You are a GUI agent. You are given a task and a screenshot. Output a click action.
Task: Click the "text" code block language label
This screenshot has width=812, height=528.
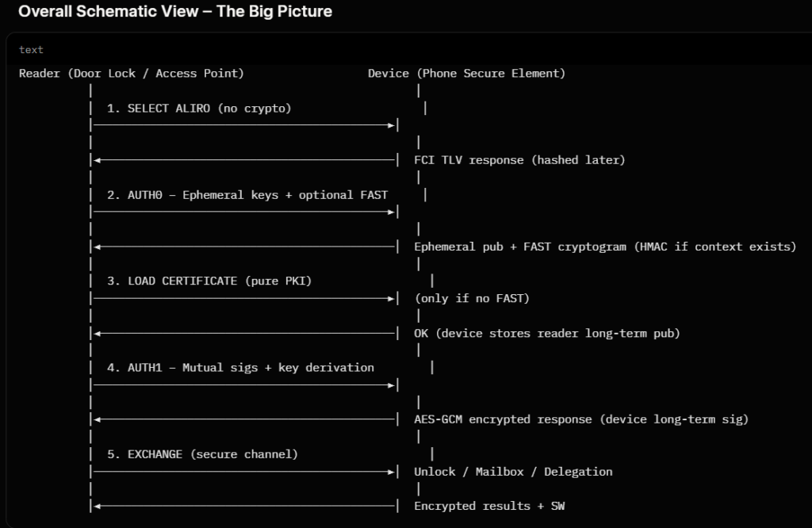pyautogui.click(x=31, y=50)
